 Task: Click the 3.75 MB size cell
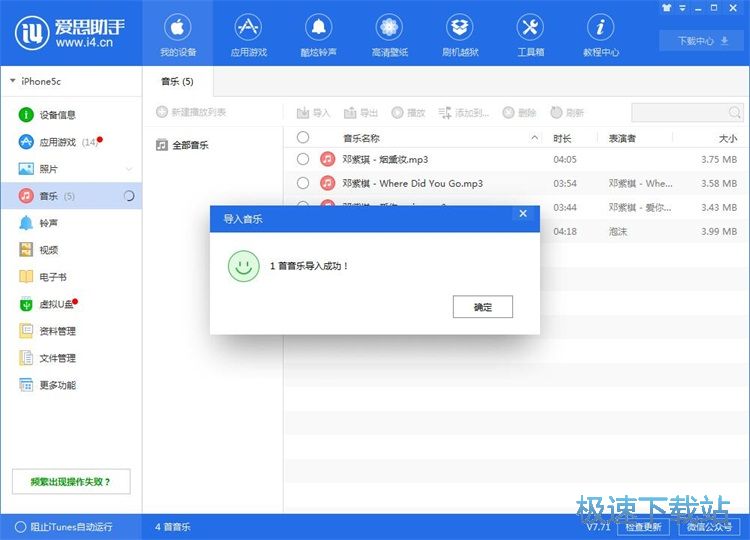(719, 159)
